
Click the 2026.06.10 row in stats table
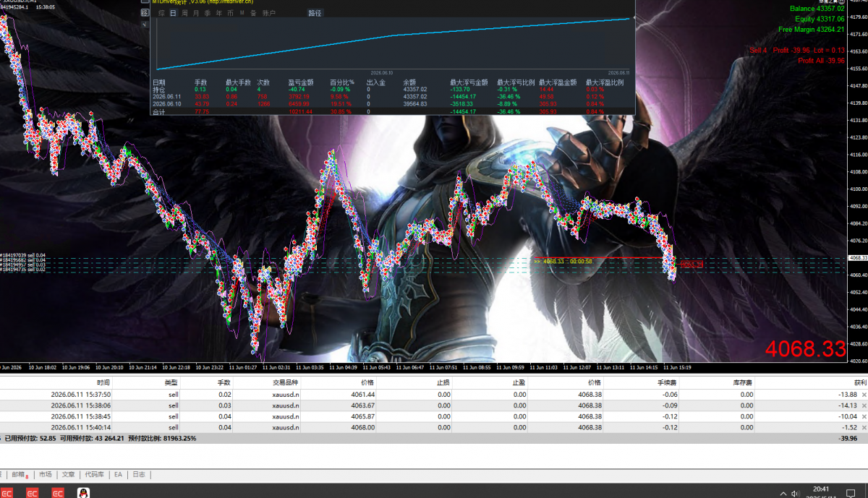(392, 103)
